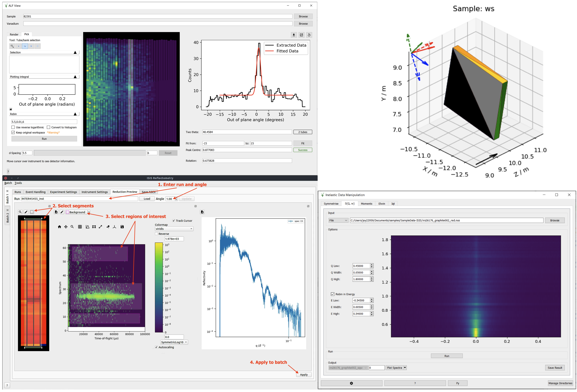Select the pan tool icon on slice plot
The image size is (577, 392).
pos(66,227)
